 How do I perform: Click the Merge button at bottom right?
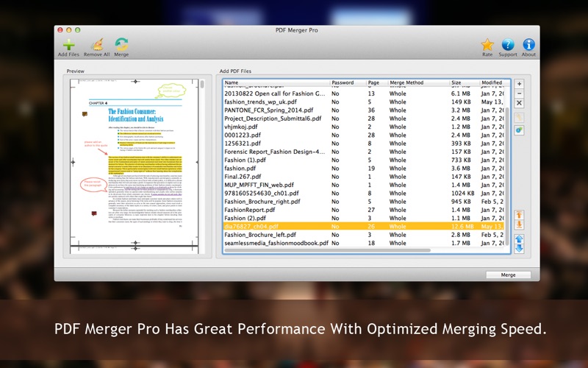pyautogui.click(x=508, y=275)
